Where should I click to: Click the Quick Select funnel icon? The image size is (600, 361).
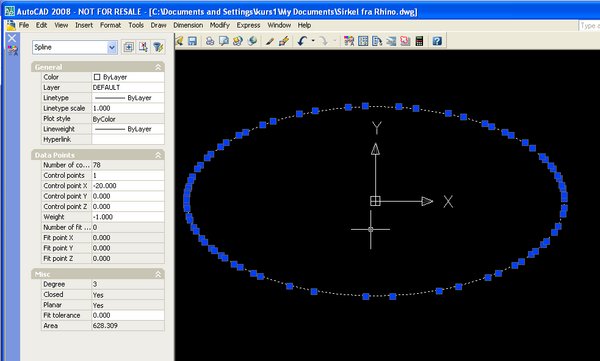(x=158, y=47)
